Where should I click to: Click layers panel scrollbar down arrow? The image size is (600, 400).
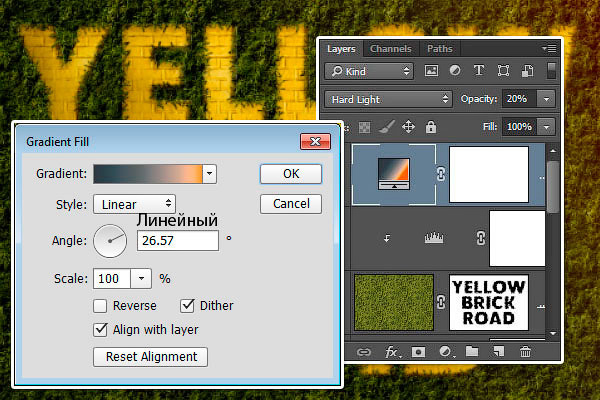click(x=553, y=334)
